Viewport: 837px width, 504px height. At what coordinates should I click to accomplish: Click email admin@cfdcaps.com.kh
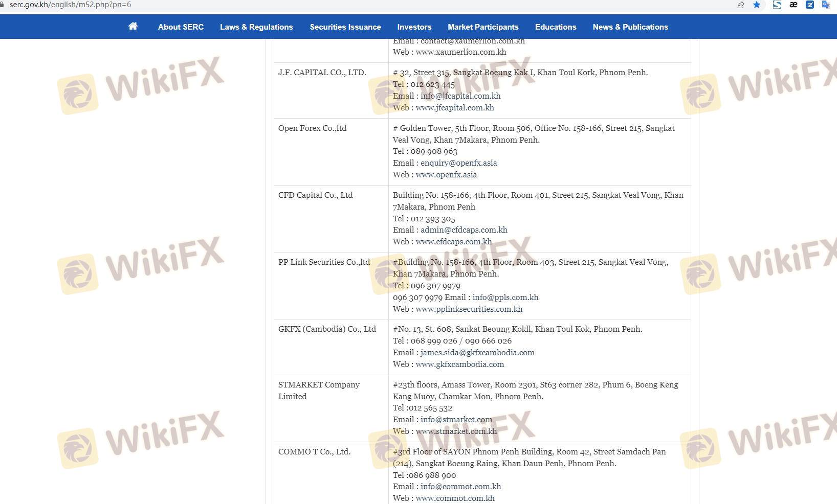(464, 230)
